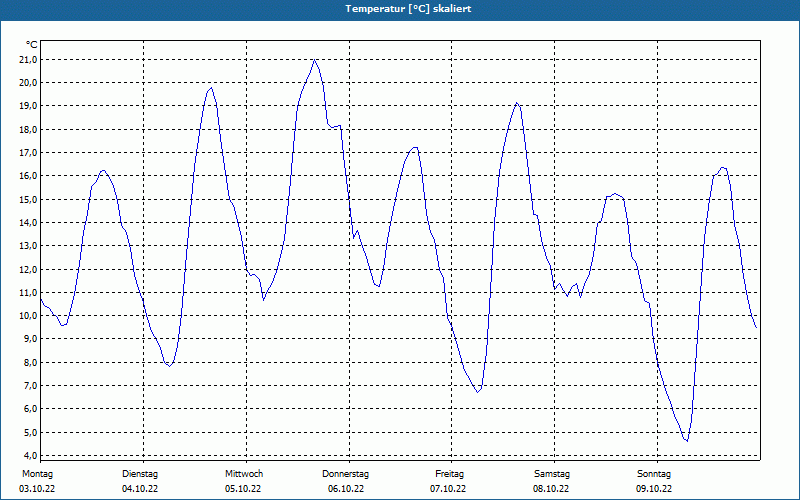The image size is (800, 500).
Task: Select the 5,0 axis value
Action: click(x=31, y=433)
